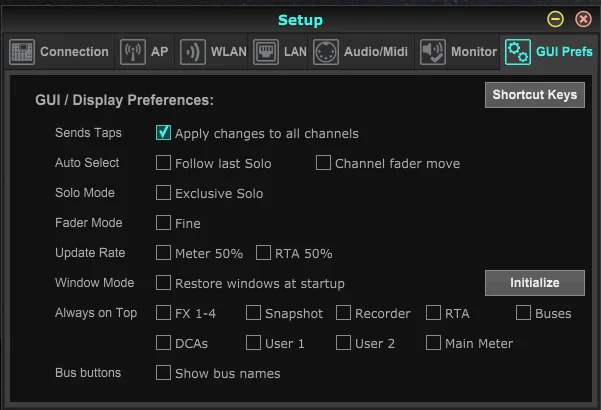
Task: Click the WLAN wireless signal icon
Action: pos(192,52)
